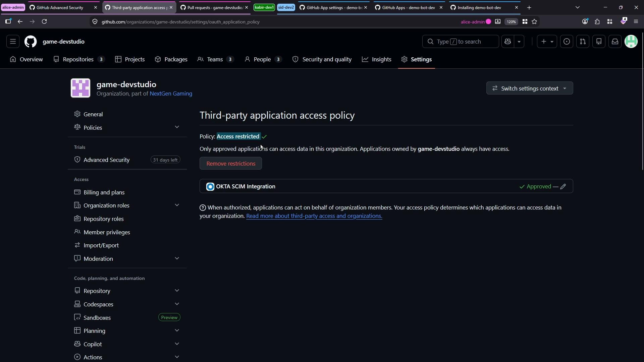
Task: Open browser extensions puzzle icon
Action: coord(597,21)
